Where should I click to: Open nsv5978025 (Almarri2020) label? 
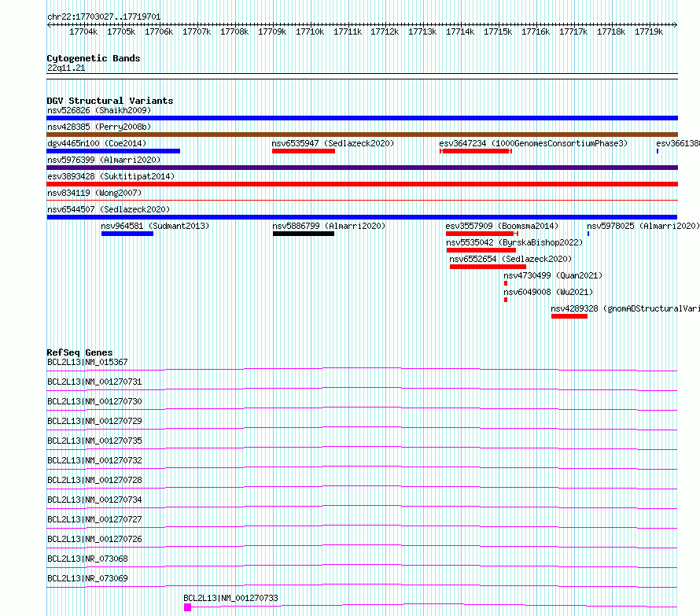[x=643, y=226]
